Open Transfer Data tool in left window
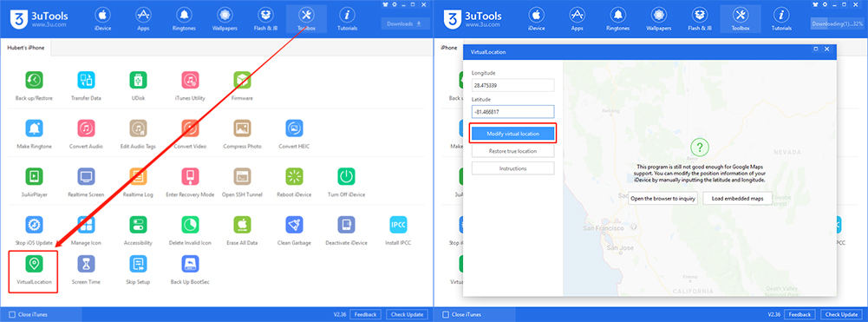 click(86, 81)
